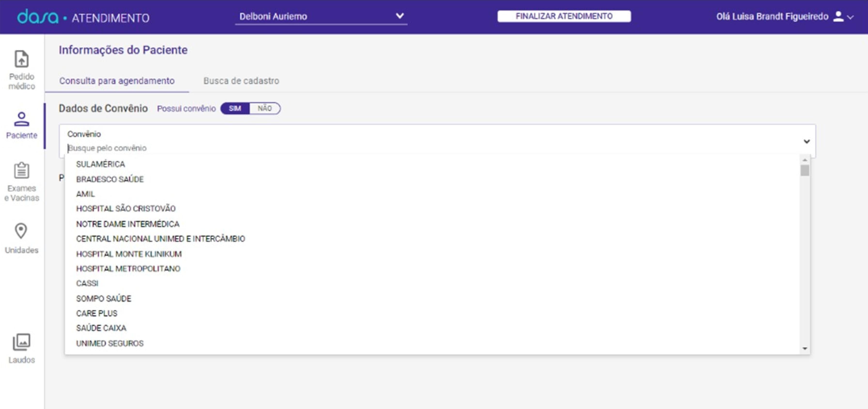Screen dimensions: 868x409
Task: Pick CASSI from the list
Action: 432,283
